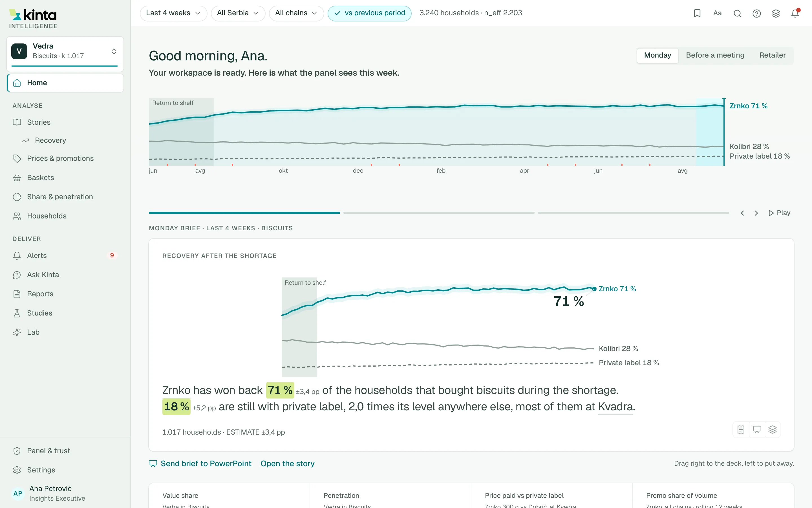The width and height of the screenshot is (812, 508).
Task: Open Share & penetration section
Action: pos(65,197)
